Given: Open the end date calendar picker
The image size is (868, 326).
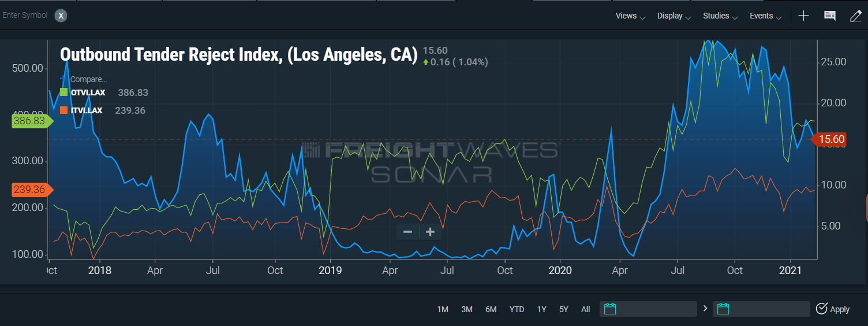Looking at the screenshot, I should [x=723, y=309].
